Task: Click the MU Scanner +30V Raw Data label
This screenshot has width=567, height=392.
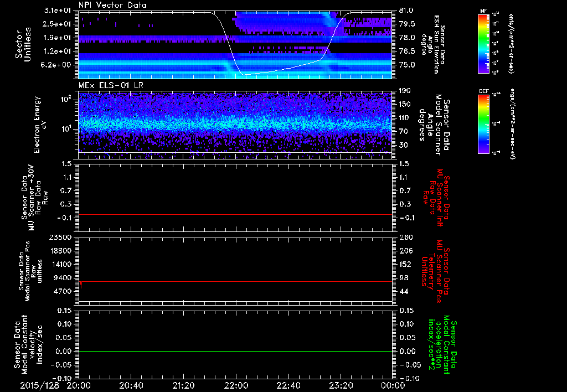Action: coord(34,197)
